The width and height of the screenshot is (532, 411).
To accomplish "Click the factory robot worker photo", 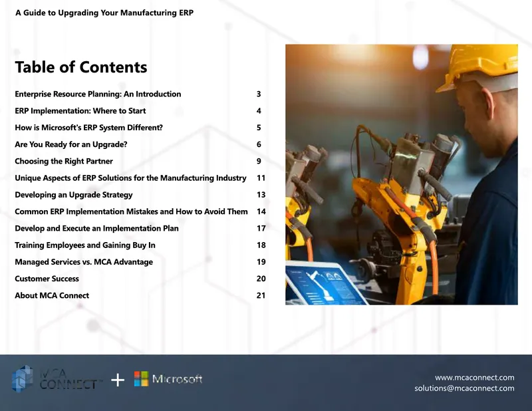I will coord(402,174).
